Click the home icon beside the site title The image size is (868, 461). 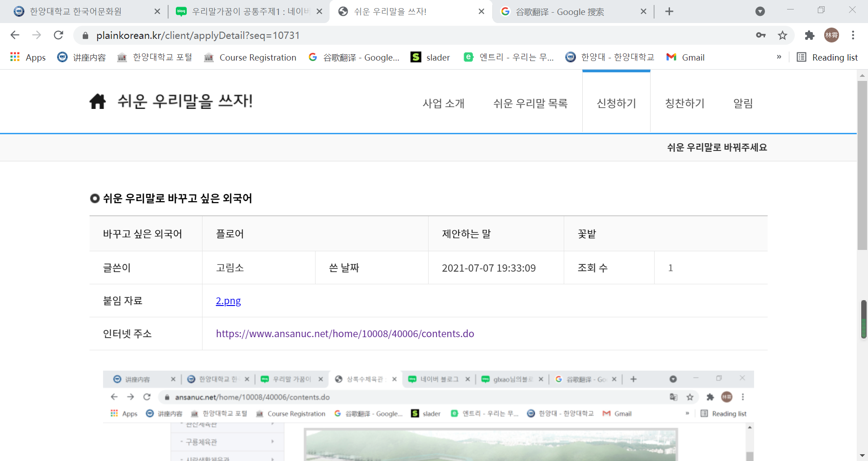click(97, 102)
